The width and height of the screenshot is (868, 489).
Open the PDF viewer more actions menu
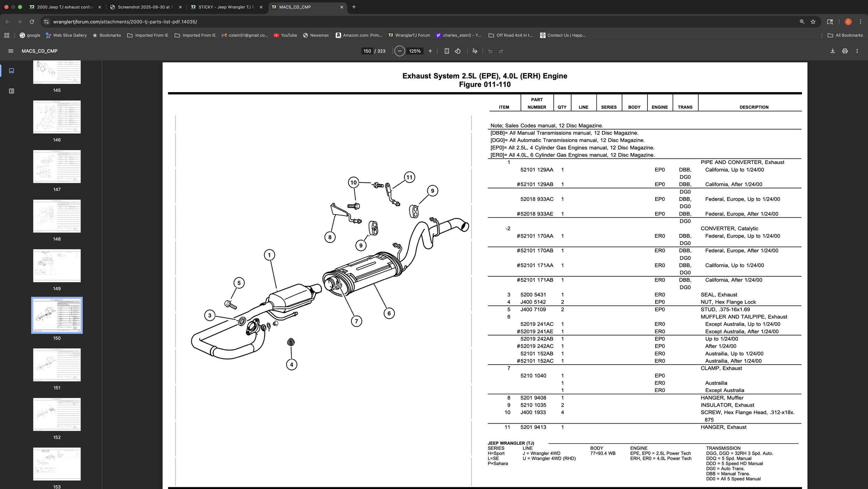(857, 51)
